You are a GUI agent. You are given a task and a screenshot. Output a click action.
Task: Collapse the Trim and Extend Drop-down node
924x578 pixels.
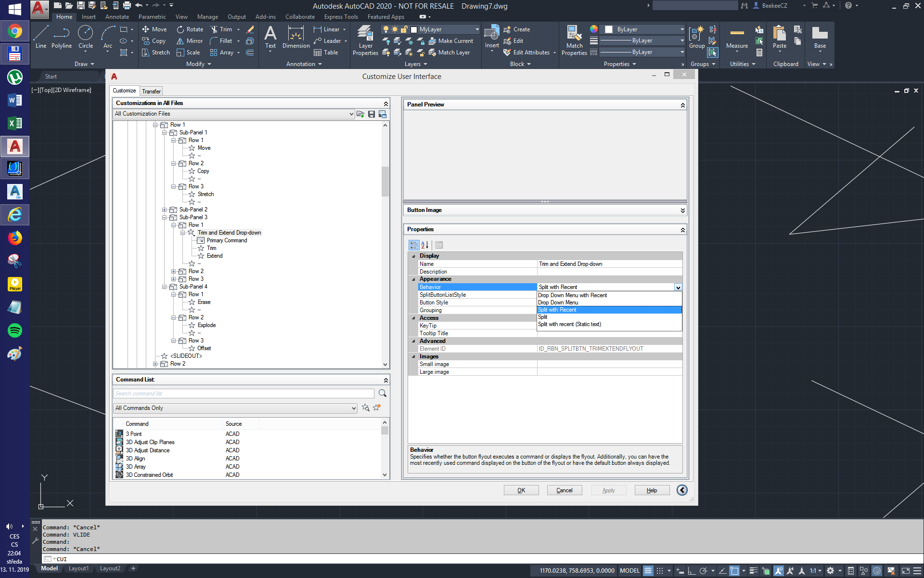coord(183,233)
